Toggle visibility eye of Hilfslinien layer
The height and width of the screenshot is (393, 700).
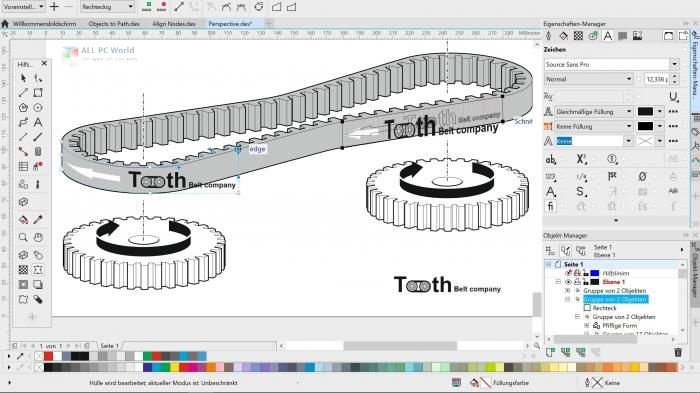tap(568, 273)
